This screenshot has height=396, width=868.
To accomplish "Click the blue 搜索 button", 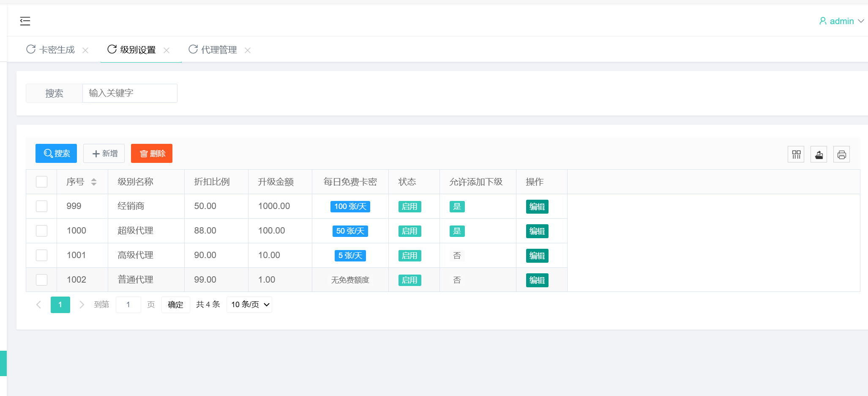I will click(56, 154).
